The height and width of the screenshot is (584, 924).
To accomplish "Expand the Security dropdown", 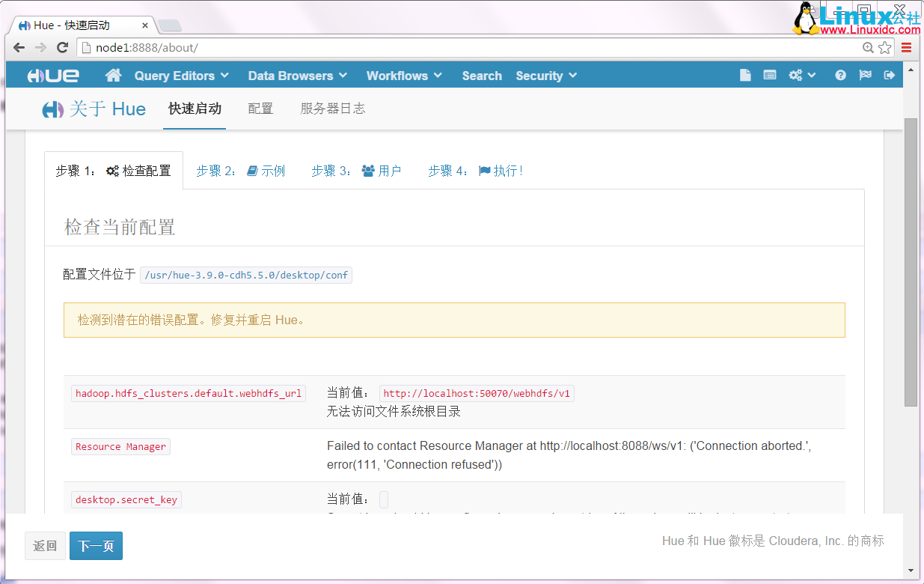I will pyautogui.click(x=545, y=76).
